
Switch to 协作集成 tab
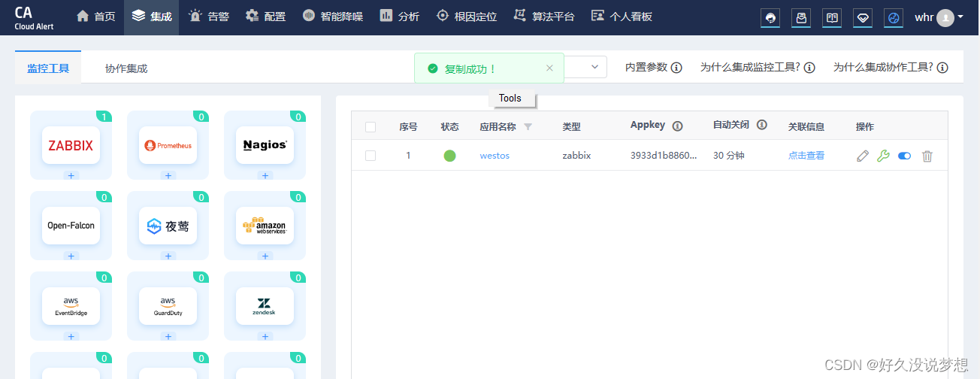tap(126, 68)
